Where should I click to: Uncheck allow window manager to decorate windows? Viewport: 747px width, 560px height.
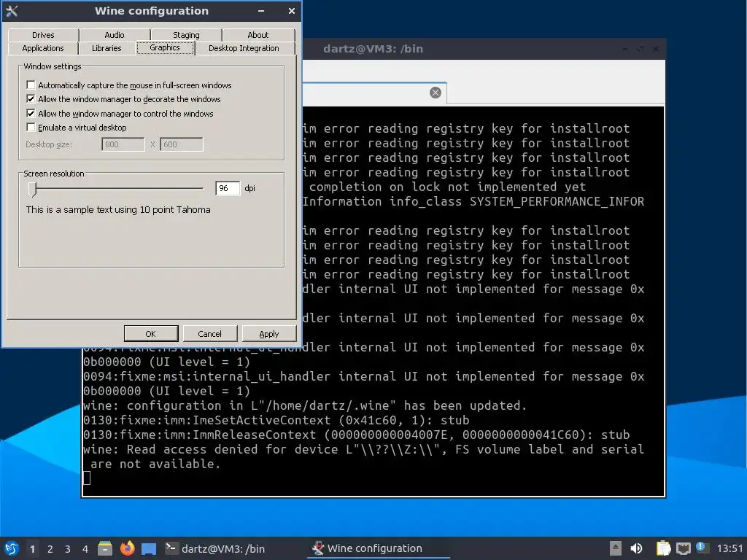31,99
